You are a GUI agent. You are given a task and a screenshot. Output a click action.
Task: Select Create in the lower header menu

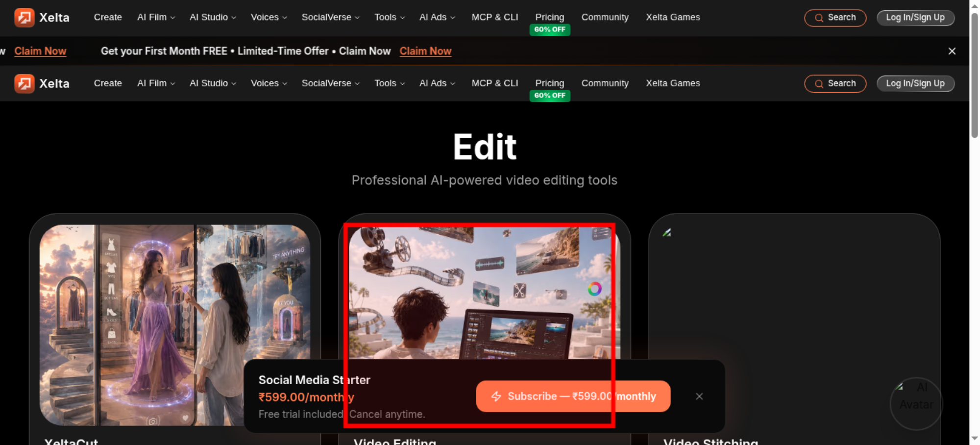pos(108,83)
